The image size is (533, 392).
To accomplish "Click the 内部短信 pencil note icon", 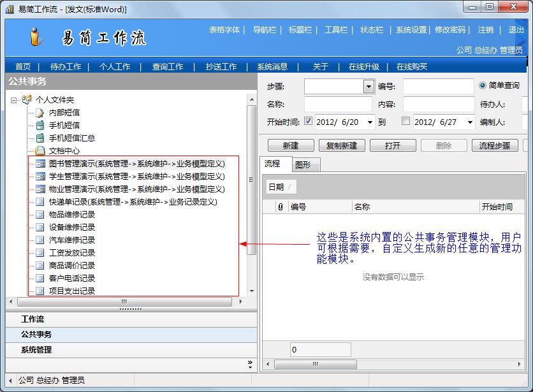I will click(x=40, y=113).
